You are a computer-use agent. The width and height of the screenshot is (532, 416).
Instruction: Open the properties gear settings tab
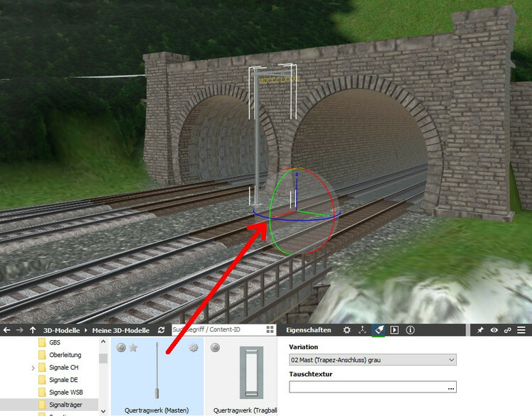pos(347,330)
